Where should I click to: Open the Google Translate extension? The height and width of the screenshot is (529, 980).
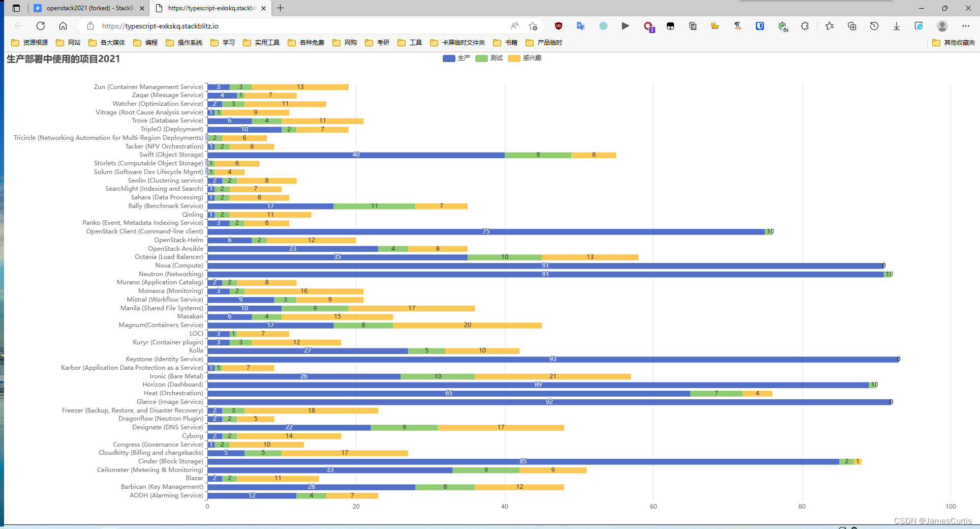tap(580, 26)
